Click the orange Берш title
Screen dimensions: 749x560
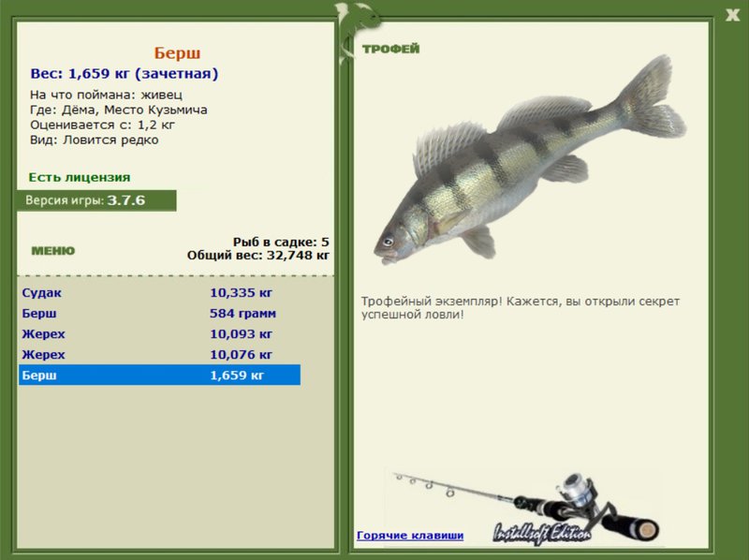177,53
